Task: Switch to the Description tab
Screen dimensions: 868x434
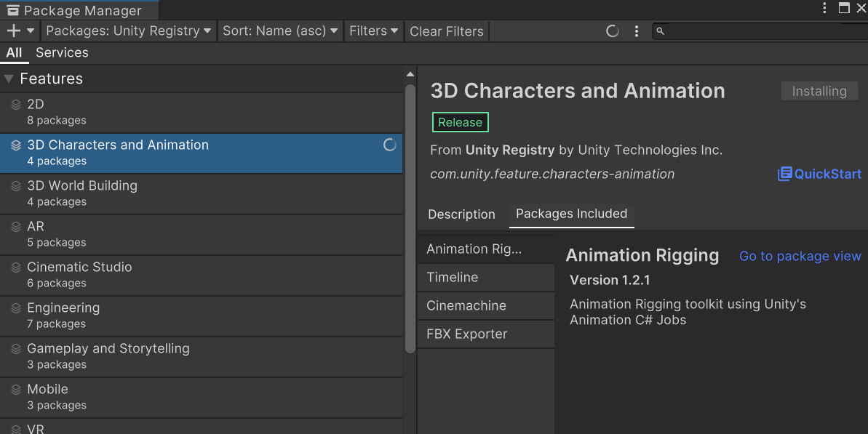Action: [x=461, y=214]
